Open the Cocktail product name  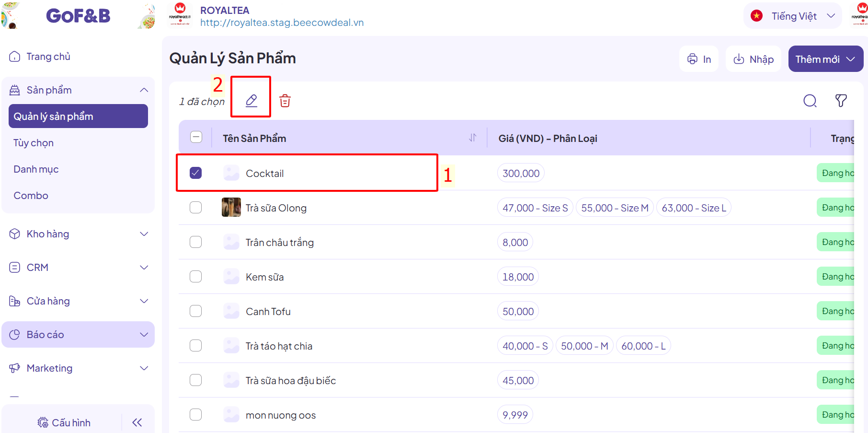pos(264,174)
